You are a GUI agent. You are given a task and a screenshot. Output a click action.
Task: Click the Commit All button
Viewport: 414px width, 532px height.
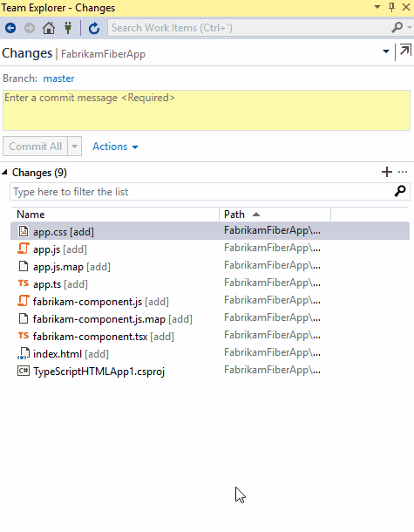click(35, 147)
